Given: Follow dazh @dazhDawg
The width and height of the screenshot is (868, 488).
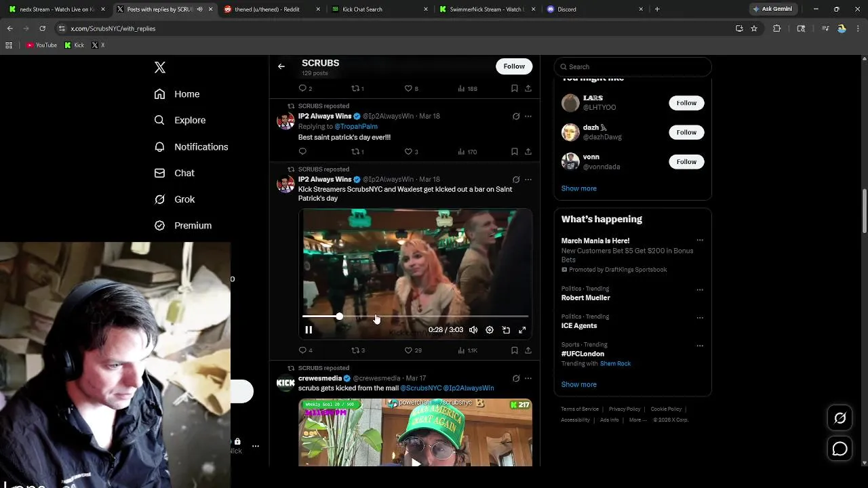Looking at the screenshot, I should click(686, 132).
